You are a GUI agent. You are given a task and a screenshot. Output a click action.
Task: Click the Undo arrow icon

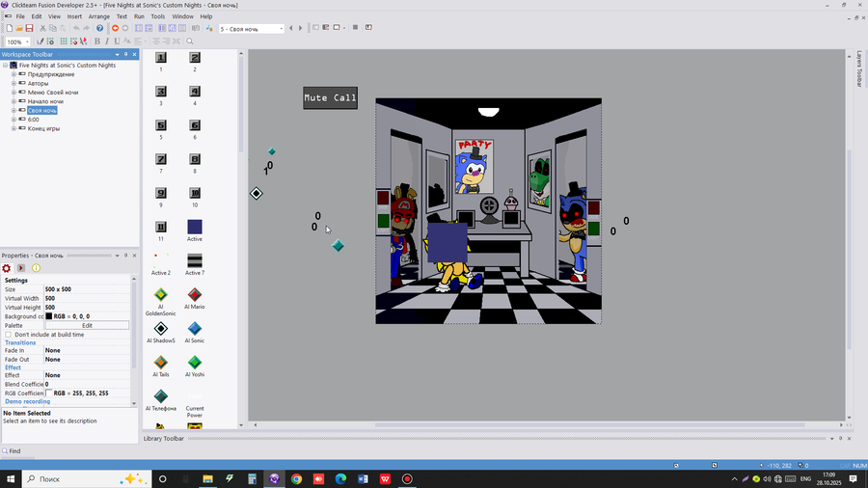[x=76, y=28]
